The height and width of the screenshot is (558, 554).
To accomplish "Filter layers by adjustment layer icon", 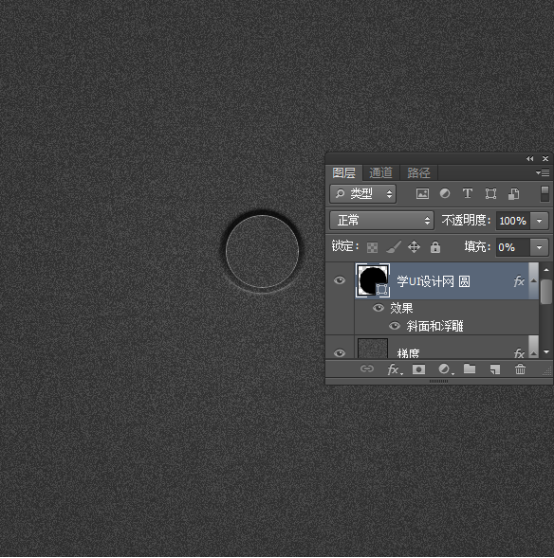I will click(445, 194).
